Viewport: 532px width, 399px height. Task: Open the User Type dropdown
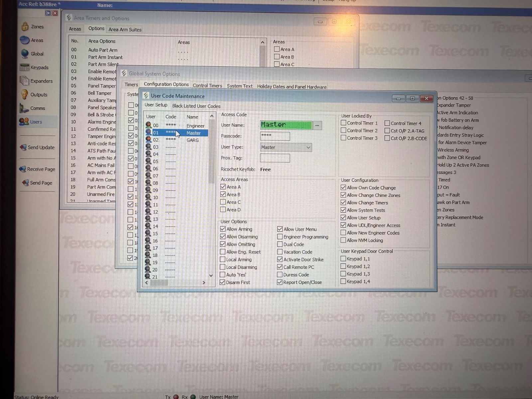pyautogui.click(x=308, y=147)
